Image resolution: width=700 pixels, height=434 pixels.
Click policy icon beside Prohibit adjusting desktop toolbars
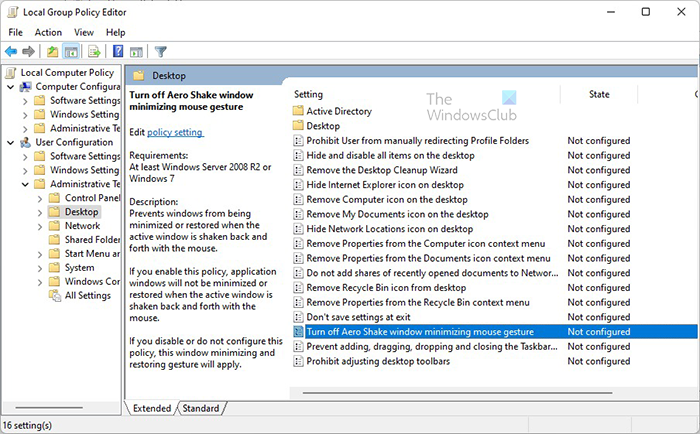tap(298, 361)
